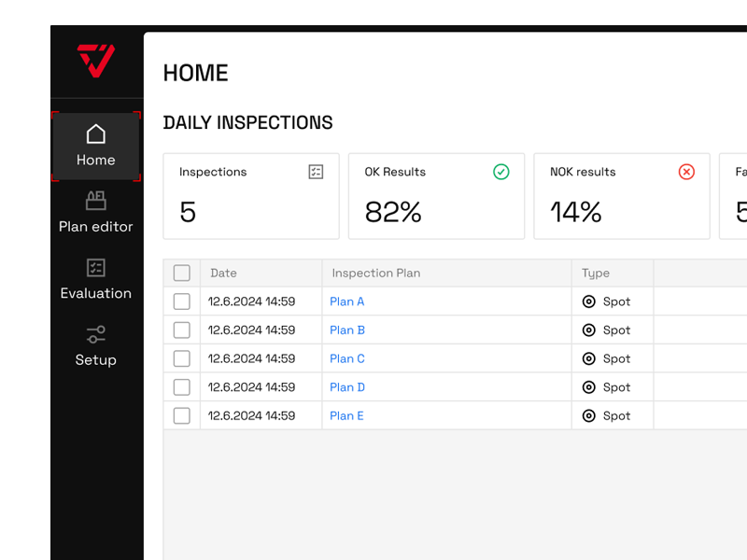Toggle the select-all checkbox in table header

182,273
